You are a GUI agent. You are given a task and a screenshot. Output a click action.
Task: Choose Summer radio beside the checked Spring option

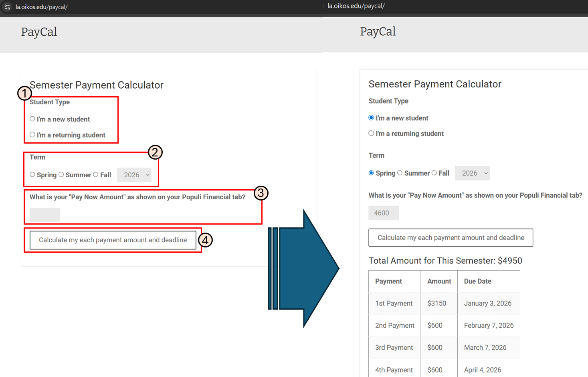(x=400, y=173)
